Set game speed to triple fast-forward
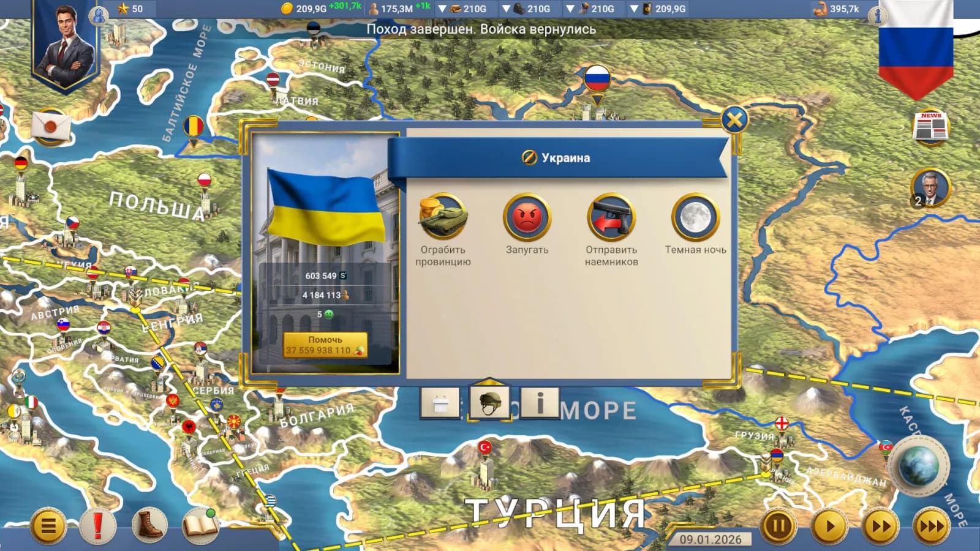The height and width of the screenshot is (551, 980). coord(931,526)
